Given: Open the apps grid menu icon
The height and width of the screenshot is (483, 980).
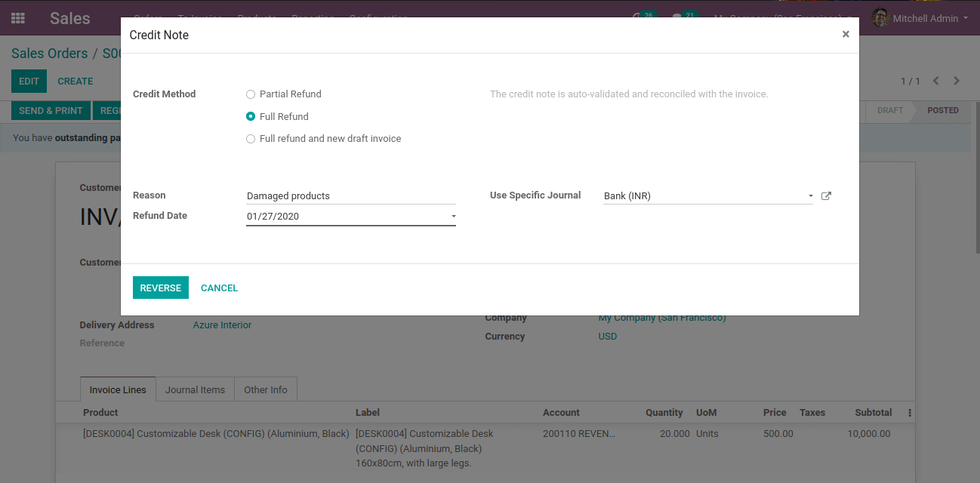Looking at the screenshot, I should coord(18,18).
